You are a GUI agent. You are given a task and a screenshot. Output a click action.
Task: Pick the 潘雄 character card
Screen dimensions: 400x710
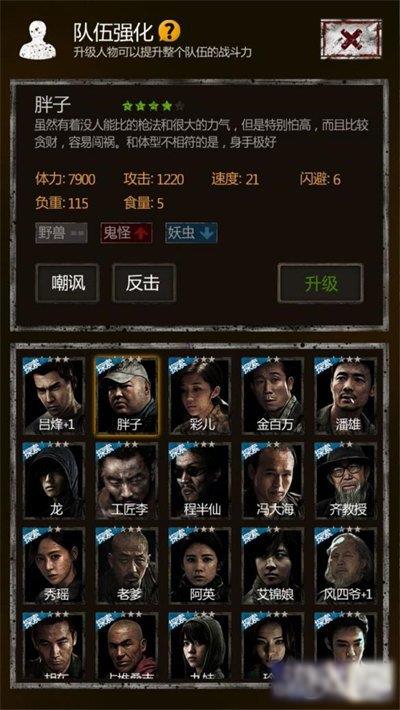pyautogui.click(x=346, y=396)
